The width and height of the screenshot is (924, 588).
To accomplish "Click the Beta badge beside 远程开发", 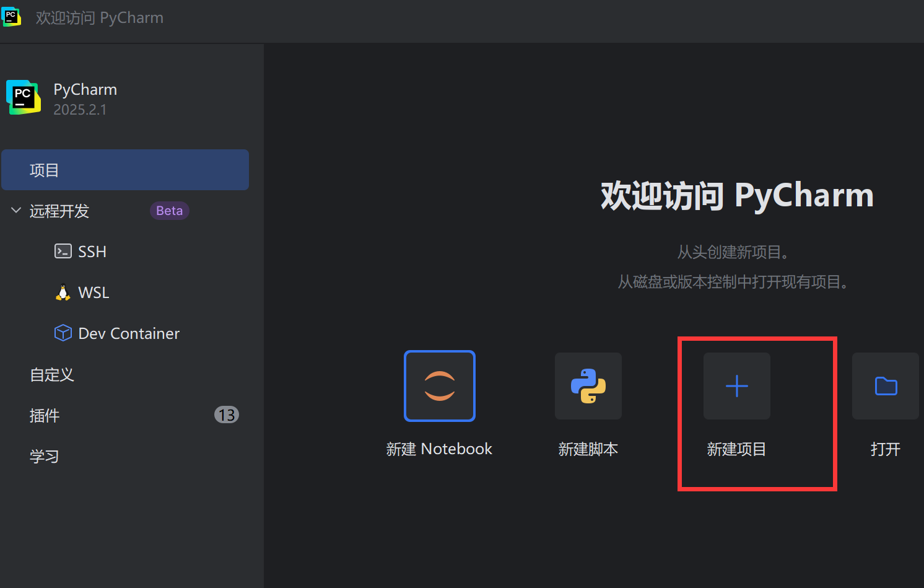I will point(170,211).
